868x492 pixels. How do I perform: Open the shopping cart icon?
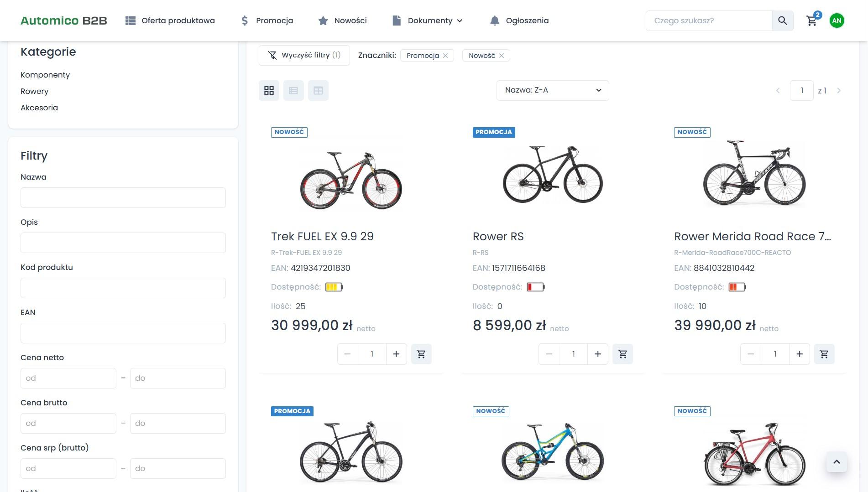[x=811, y=21]
